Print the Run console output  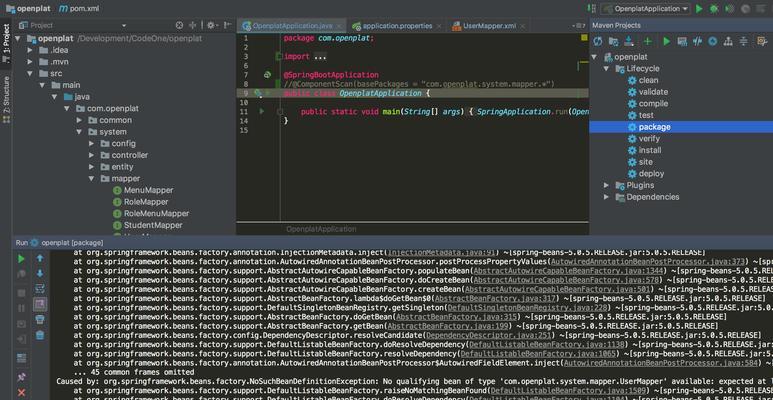pos(40,320)
